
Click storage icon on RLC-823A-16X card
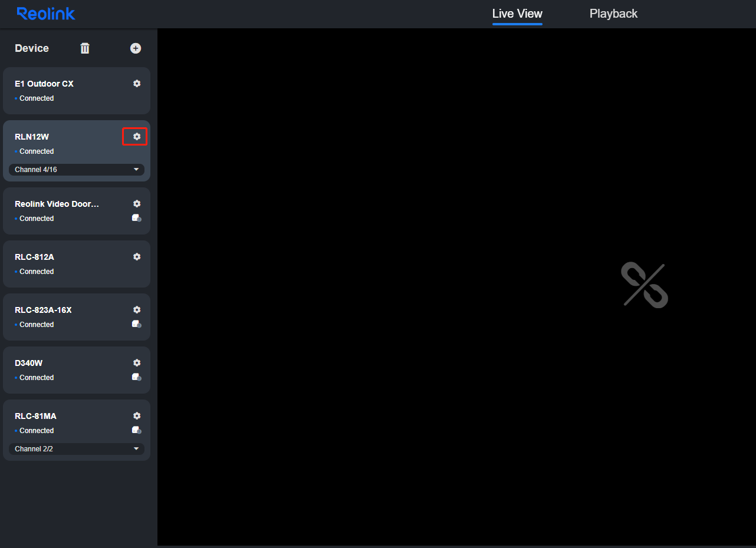tap(137, 324)
